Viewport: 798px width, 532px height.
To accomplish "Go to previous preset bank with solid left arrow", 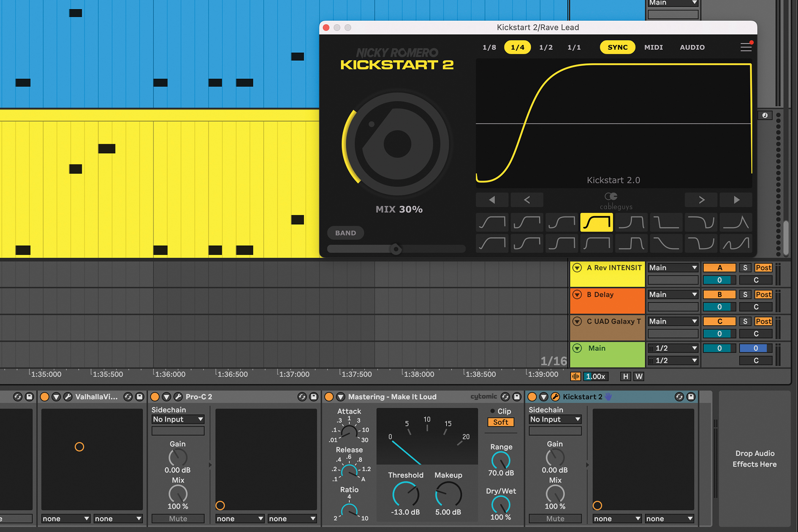I will coord(492,200).
